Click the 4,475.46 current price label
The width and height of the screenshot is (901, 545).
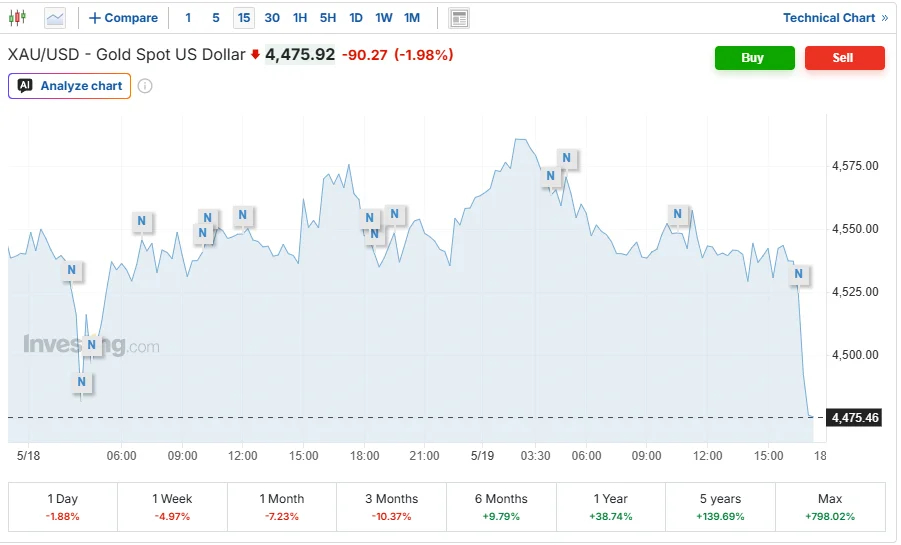point(855,418)
